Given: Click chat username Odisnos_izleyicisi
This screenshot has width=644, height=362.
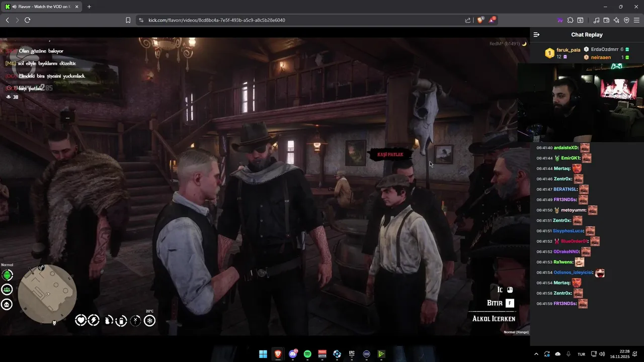Looking at the screenshot, I should (x=573, y=273).
